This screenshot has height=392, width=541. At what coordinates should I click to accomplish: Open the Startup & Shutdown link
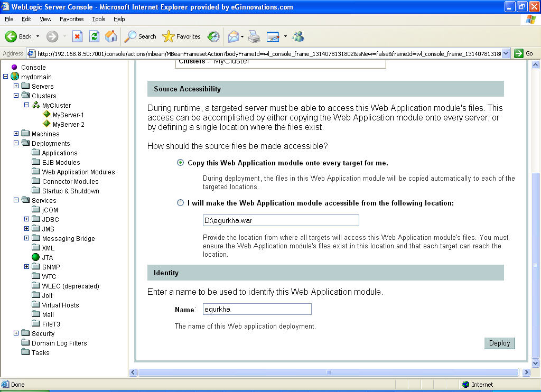point(71,191)
